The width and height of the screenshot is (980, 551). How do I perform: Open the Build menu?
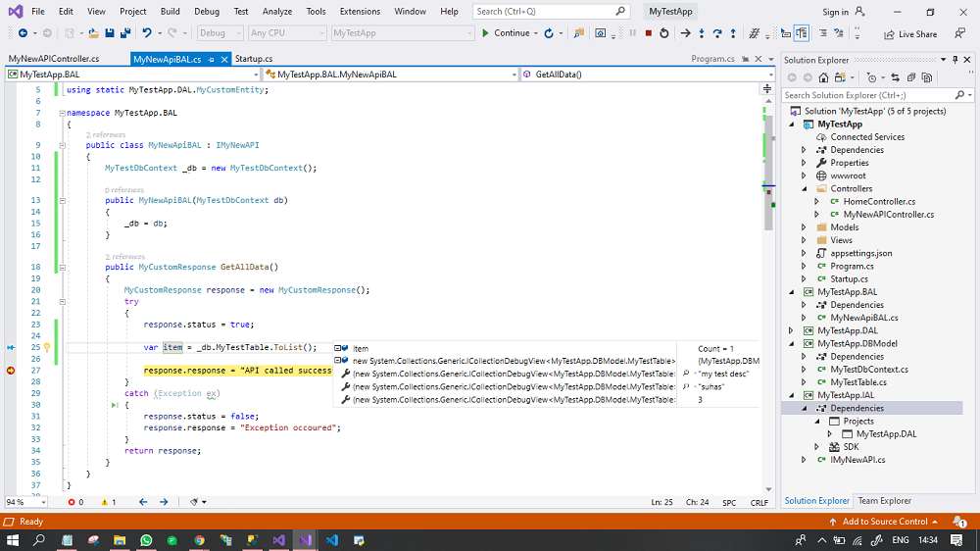coord(170,11)
